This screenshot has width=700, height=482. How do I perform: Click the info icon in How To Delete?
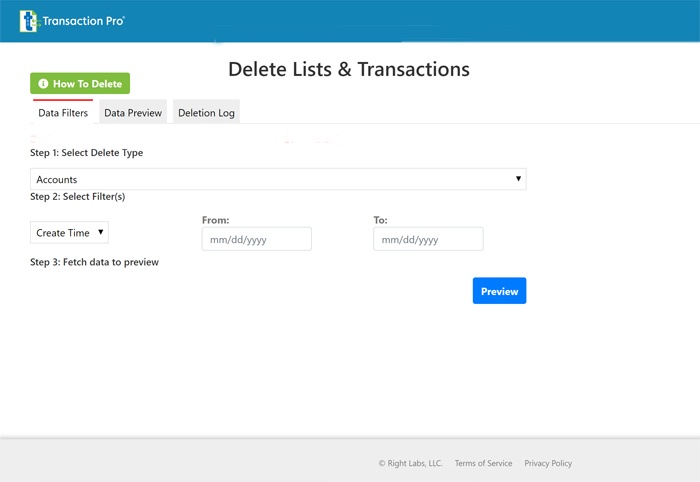pos(43,84)
